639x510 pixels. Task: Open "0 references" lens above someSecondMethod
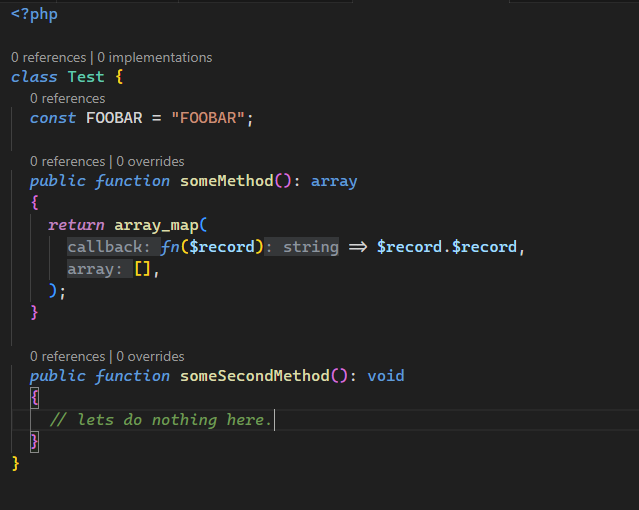point(67,356)
